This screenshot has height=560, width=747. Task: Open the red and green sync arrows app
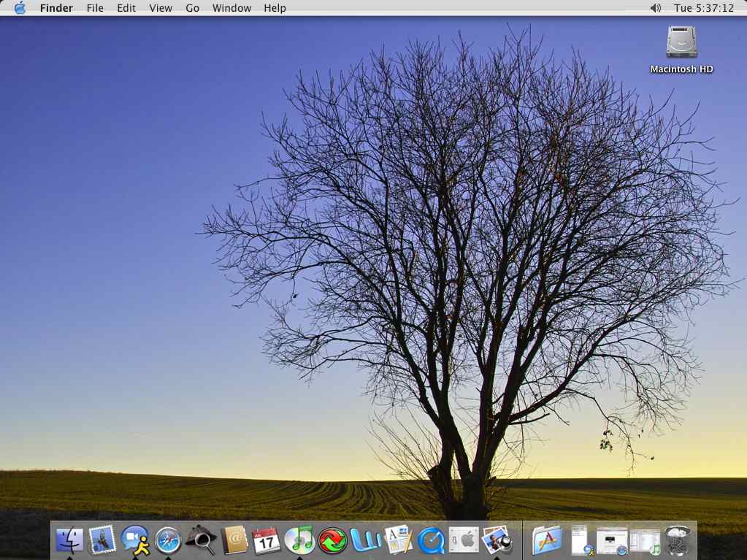tap(332, 541)
